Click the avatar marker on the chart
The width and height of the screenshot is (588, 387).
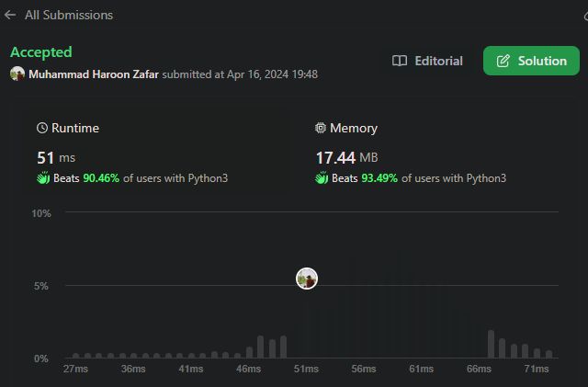coord(307,279)
